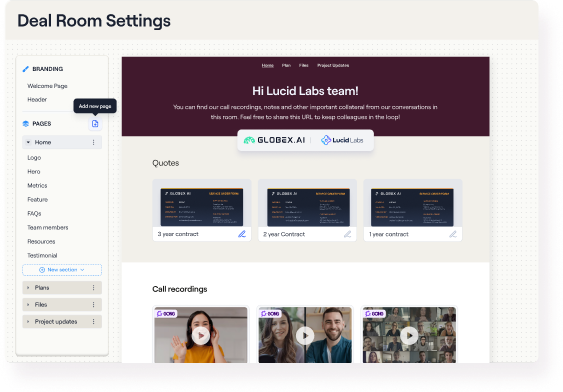The image size is (563, 392).
Task: Expand the Plans page
Action: click(x=28, y=288)
